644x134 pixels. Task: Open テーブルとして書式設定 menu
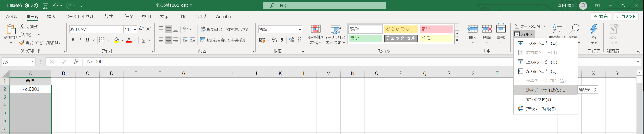click(x=335, y=35)
